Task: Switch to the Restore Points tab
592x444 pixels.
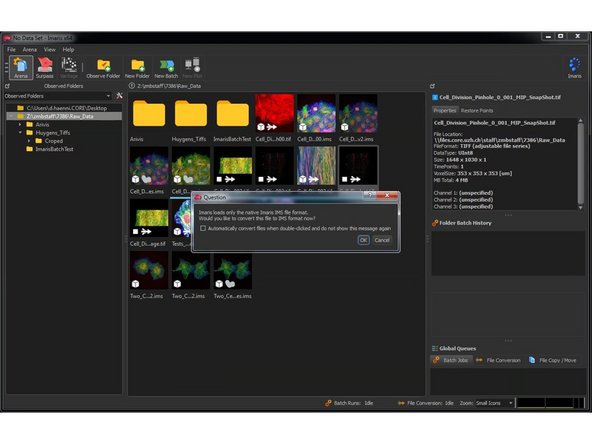Action: (x=477, y=111)
